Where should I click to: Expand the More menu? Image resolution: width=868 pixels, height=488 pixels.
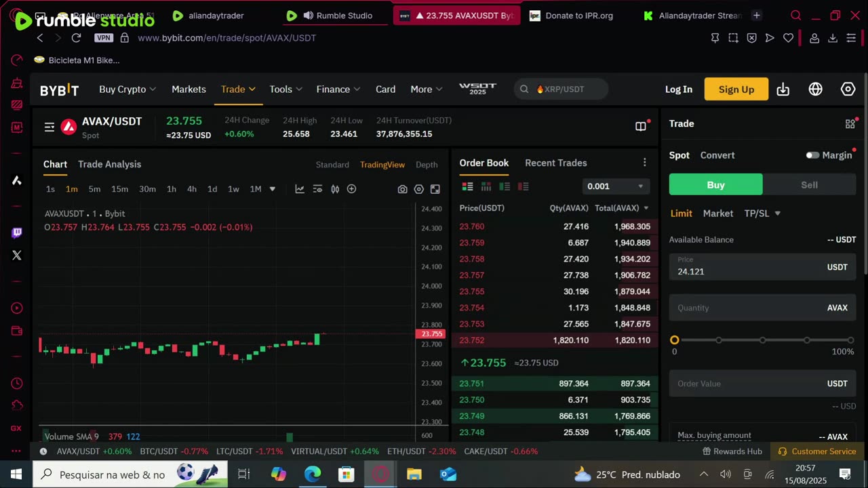tap(426, 89)
